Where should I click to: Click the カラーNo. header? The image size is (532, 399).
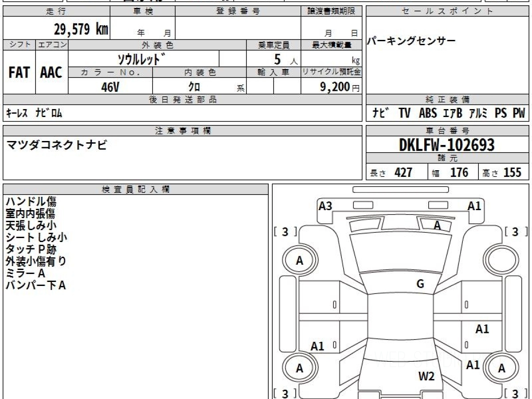pos(110,72)
